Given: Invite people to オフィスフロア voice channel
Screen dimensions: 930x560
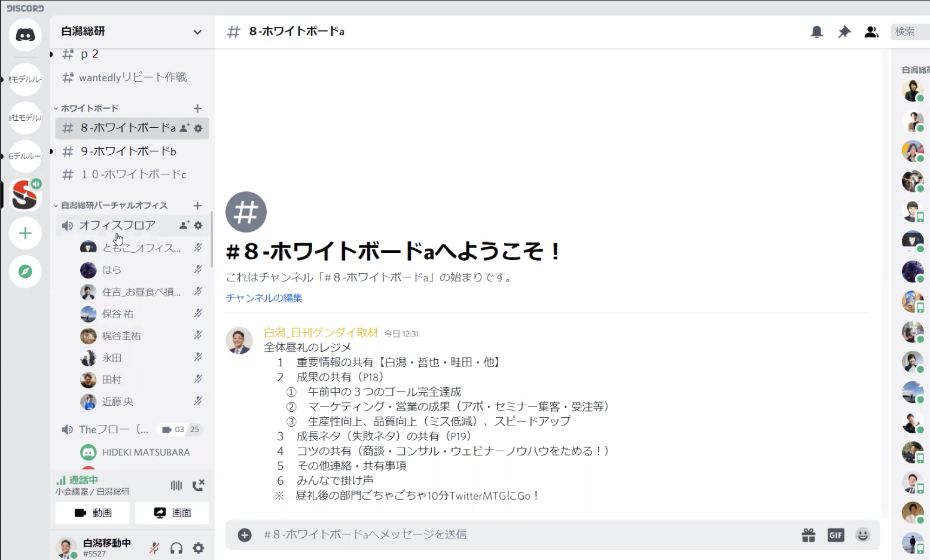Looking at the screenshot, I should click(x=184, y=225).
